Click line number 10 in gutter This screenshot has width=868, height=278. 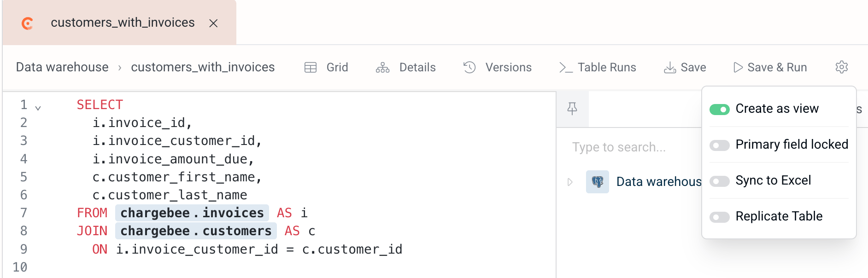click(20, 267)
